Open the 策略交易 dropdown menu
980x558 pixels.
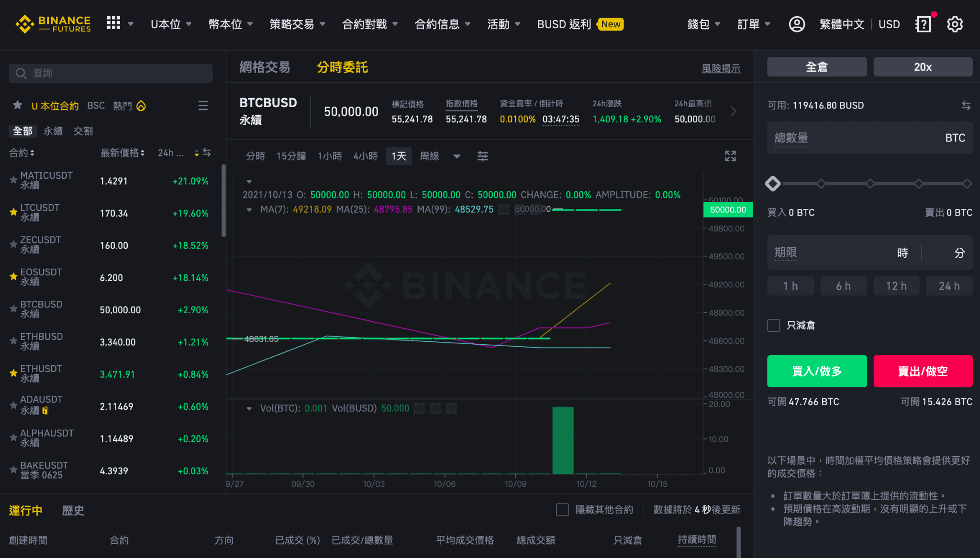tap(297, 24)
